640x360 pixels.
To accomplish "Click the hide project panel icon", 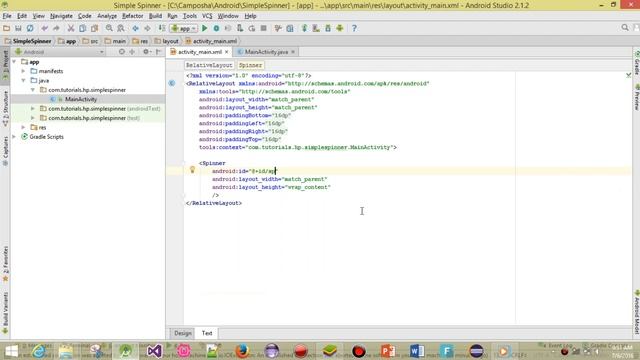I will coord(159,52).
